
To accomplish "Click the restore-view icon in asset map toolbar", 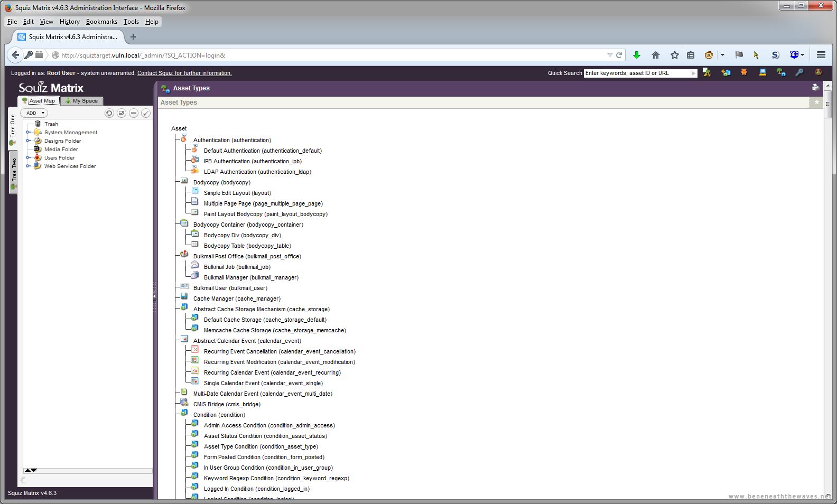I will click(122, 113).
